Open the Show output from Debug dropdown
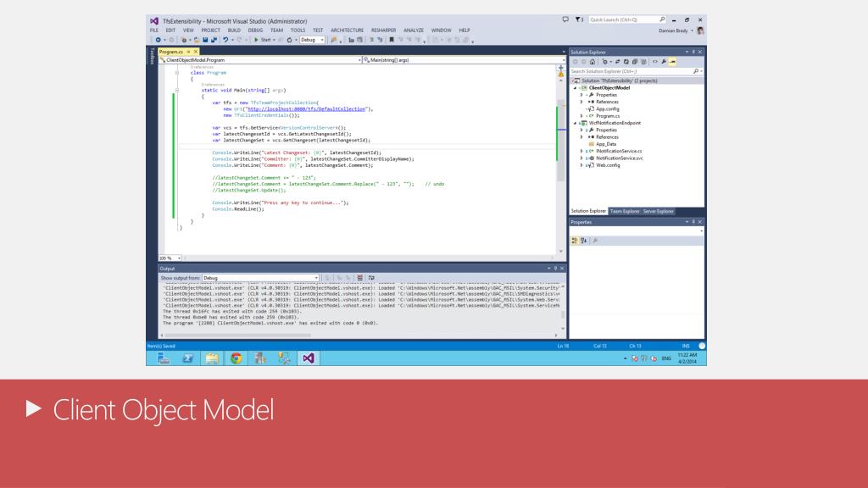 pyautogui.click(x=261, y=278)
